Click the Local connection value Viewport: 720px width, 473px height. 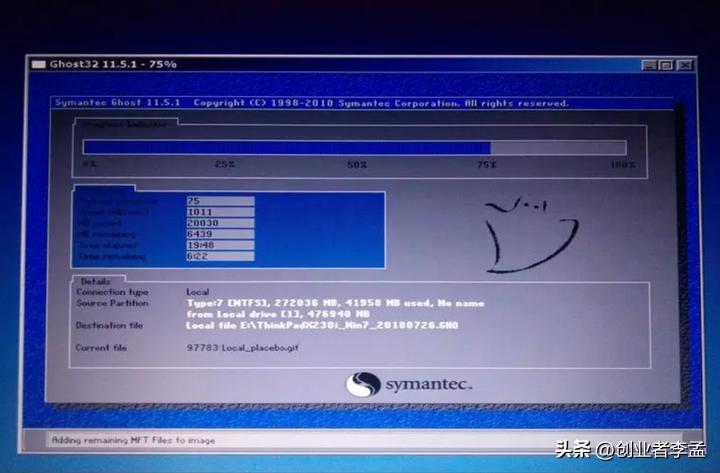tap(197, 292)
